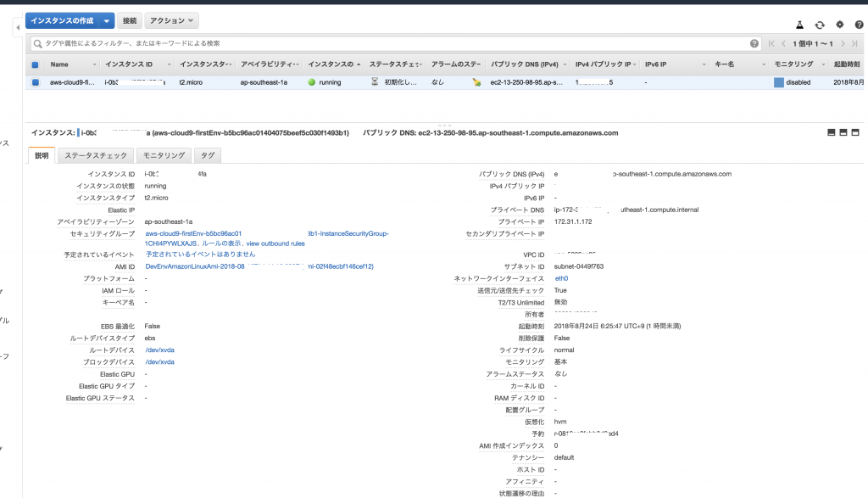Viewport: 868px width, 498px height.
Task: Open モニタリング column dropdown arrow
Action: [x=823, y=64]
